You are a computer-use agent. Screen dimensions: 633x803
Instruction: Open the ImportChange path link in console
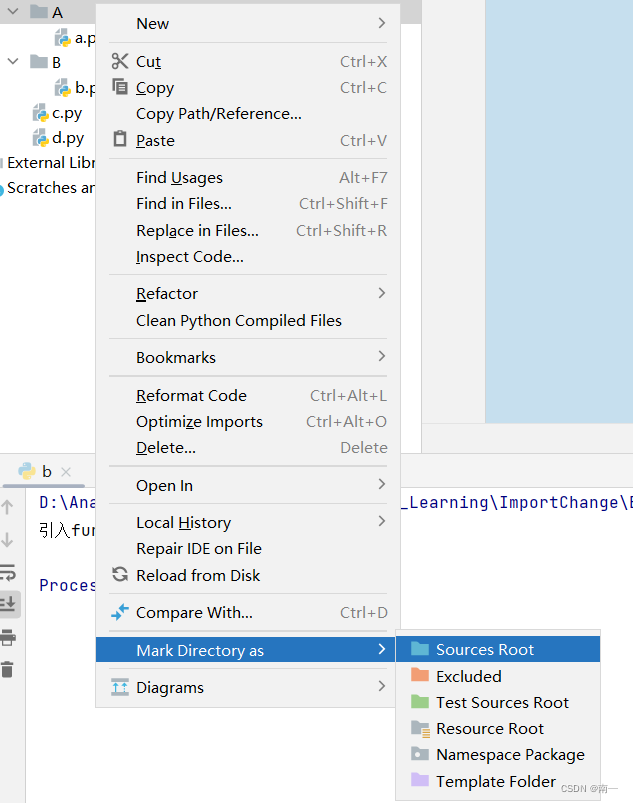pos(517,502)
